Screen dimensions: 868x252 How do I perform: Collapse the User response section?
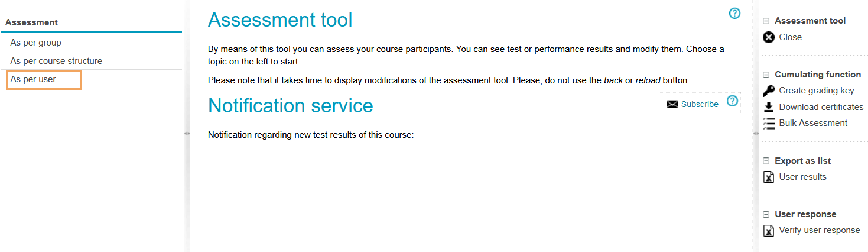coord(766,215)
